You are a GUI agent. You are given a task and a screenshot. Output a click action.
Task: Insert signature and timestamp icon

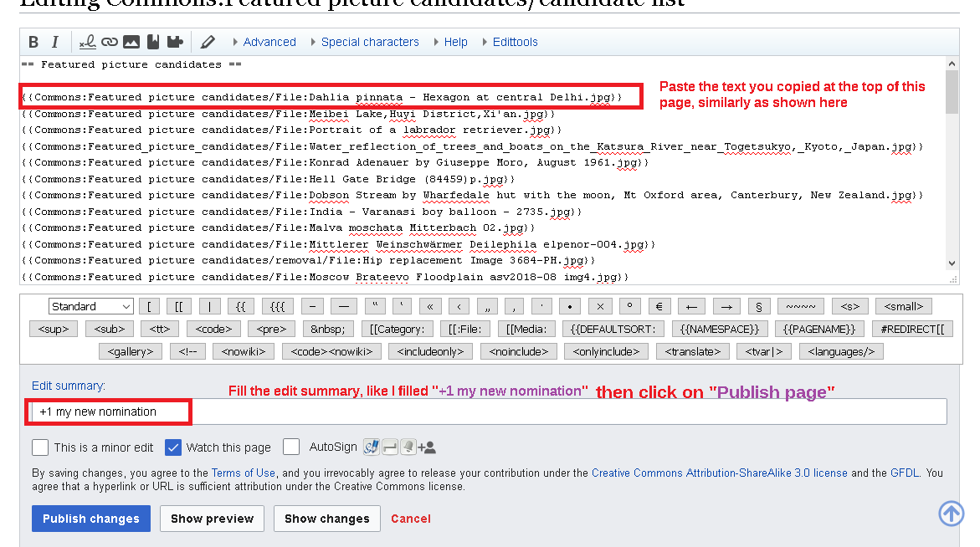[87, 42]
